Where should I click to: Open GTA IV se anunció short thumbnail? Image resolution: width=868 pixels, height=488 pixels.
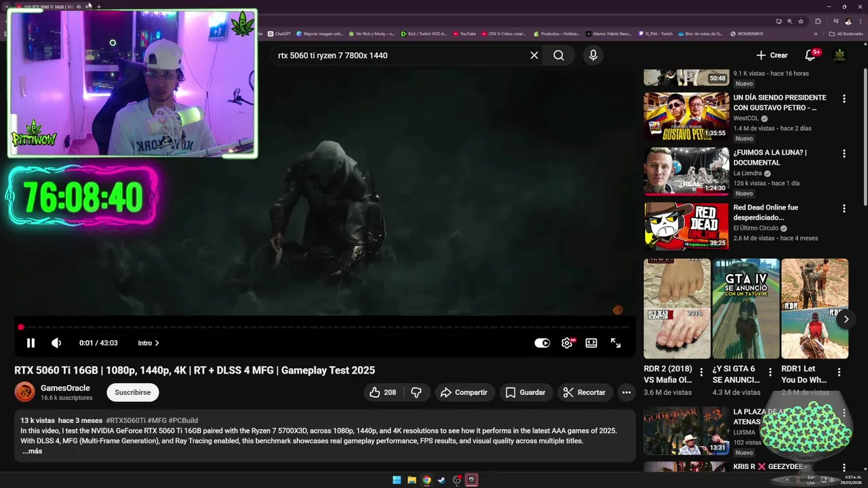(x=745, y=308)
